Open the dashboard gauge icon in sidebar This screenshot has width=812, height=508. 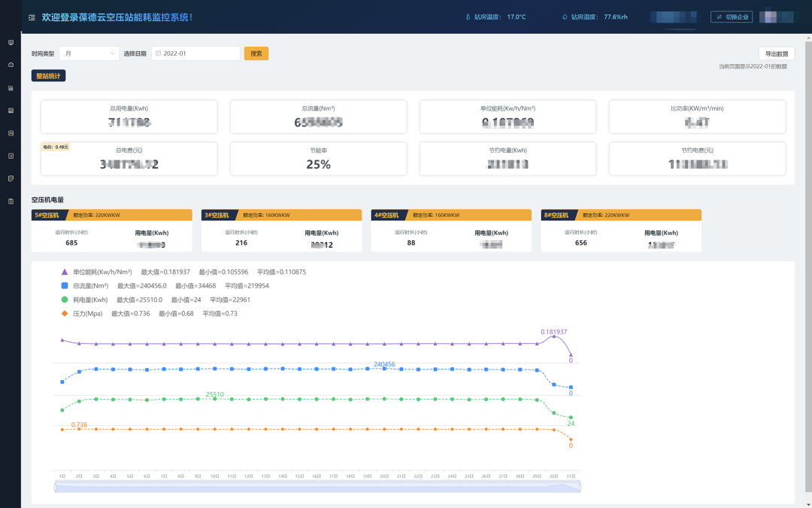click(11, 65)
